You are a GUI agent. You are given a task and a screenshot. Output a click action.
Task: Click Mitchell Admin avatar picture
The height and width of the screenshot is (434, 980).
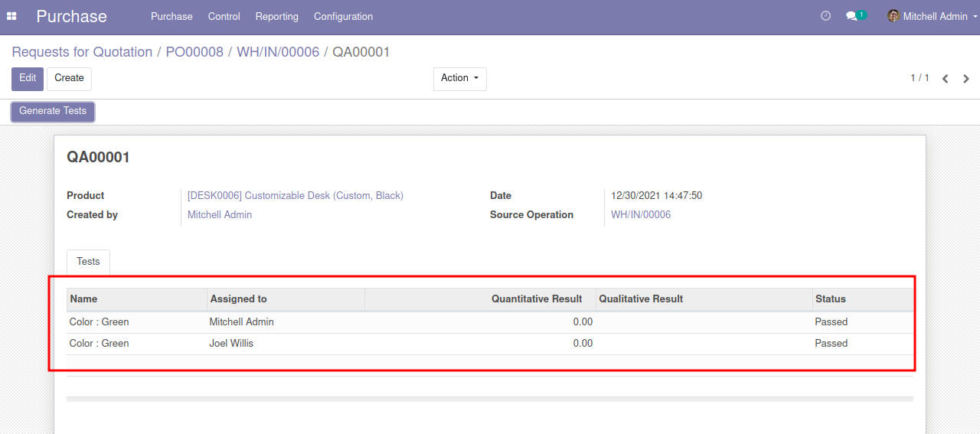[893, 16]
